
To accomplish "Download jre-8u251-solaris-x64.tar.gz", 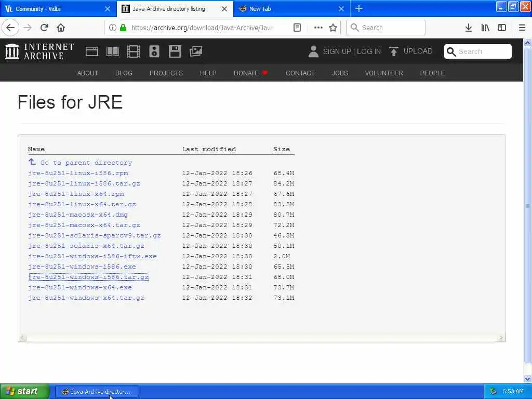I will click(86, 246).
